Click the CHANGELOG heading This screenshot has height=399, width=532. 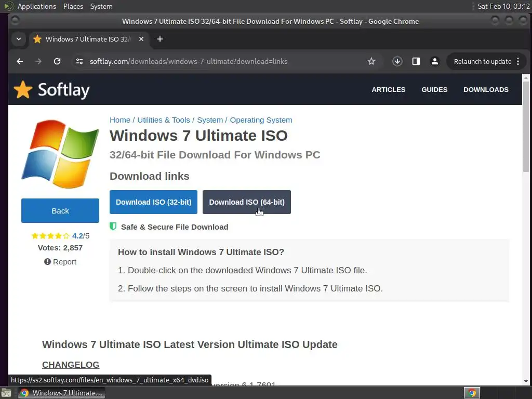click(71, 365)
